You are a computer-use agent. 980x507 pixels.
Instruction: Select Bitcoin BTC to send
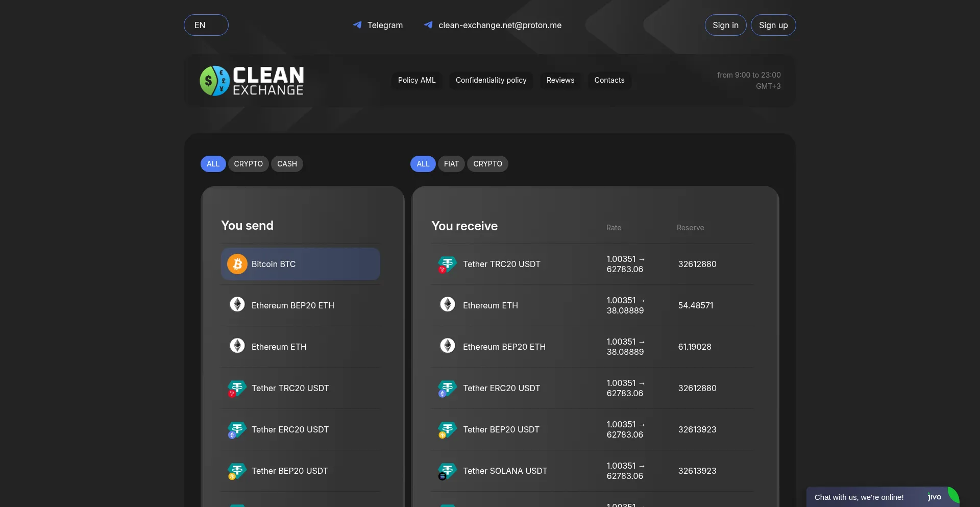(x=301, y=264)
